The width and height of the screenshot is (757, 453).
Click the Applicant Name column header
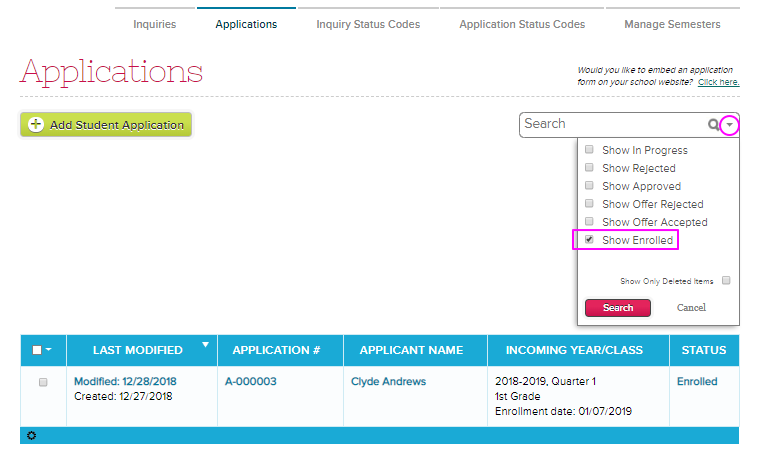pyautogui.click(x=411, y=350)
